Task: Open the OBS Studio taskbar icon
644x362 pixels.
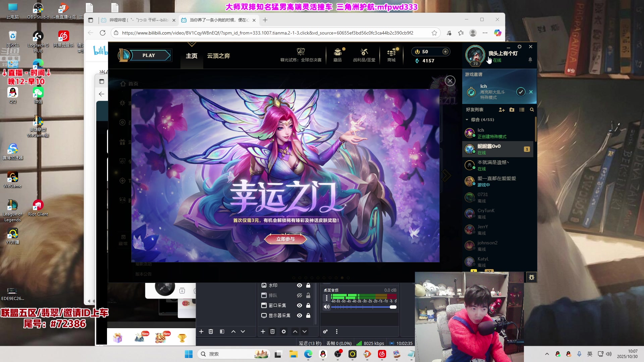Action: pos(338,354)
